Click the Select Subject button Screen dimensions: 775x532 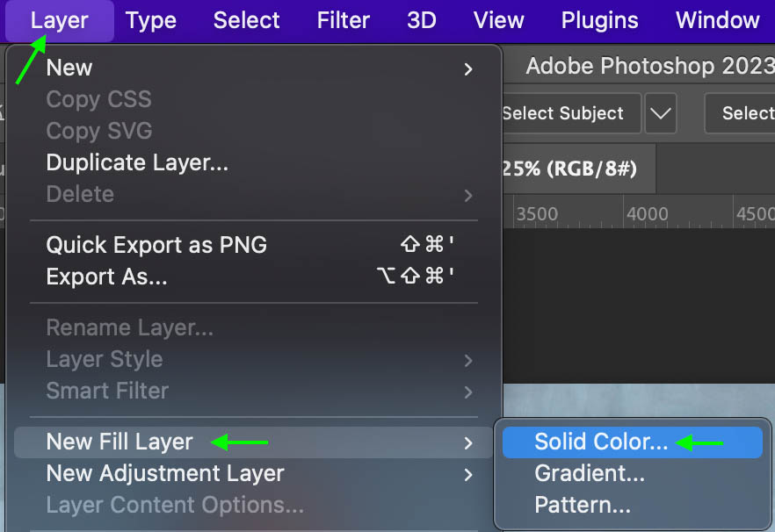click(x=563, y=113)
